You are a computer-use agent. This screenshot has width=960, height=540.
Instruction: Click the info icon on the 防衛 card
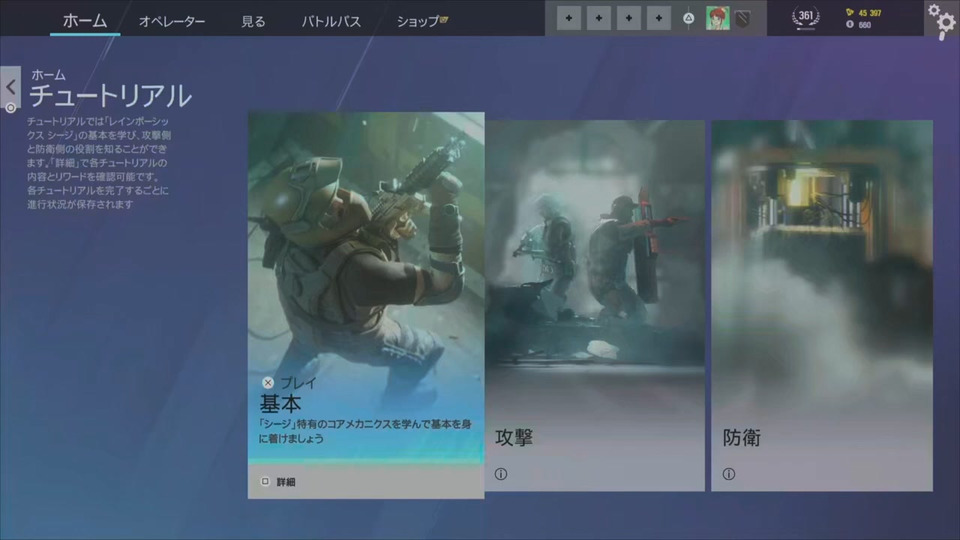(729, 474)
